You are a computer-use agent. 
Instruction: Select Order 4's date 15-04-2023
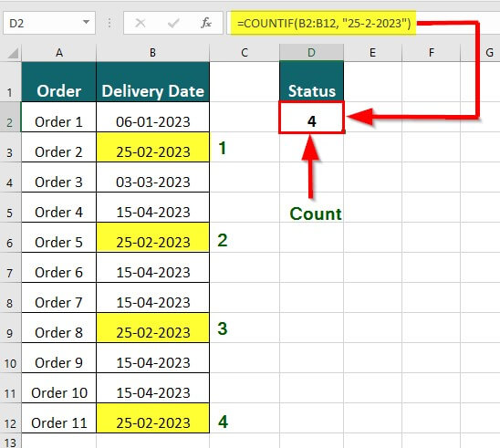tap(152, 207)
